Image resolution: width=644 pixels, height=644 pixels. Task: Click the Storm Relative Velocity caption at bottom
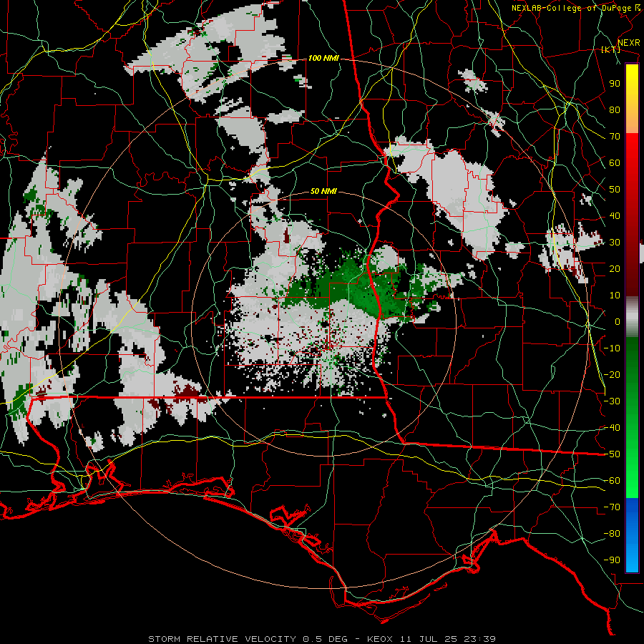pos(322,639)
